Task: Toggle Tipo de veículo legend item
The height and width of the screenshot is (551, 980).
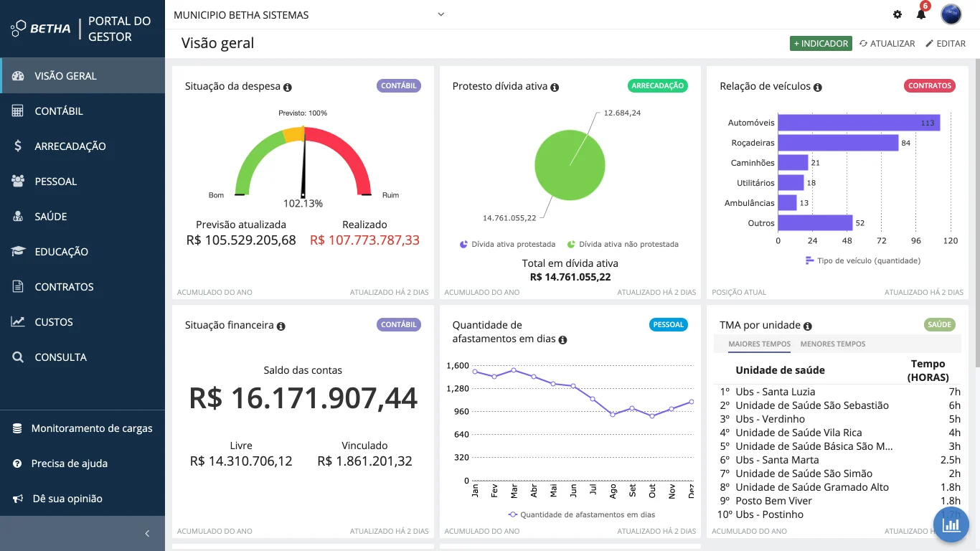Action: (x=863, y=260)
